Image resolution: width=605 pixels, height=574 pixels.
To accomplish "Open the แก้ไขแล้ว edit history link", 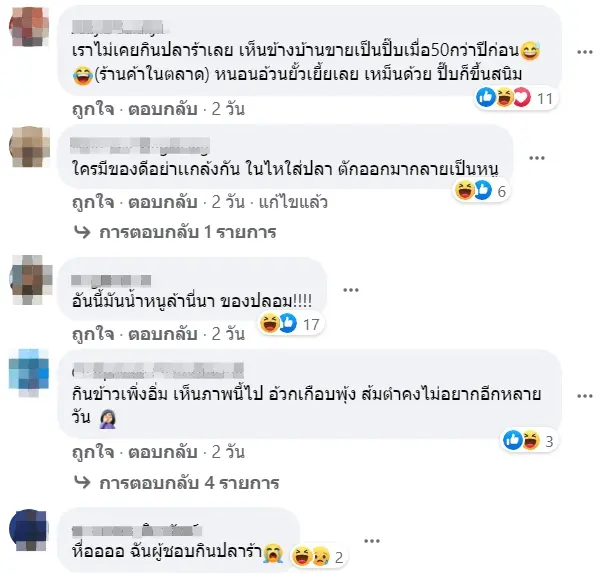I will [x=293, y=202].
